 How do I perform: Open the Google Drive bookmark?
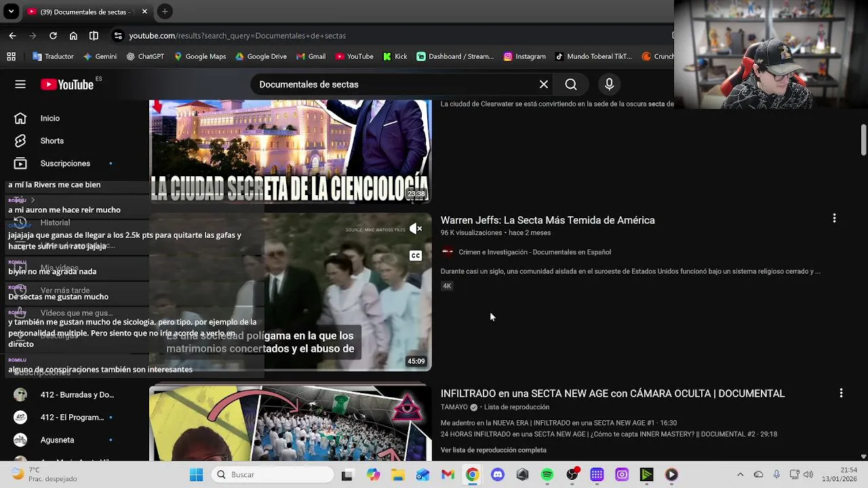click(x=261, y=56)
